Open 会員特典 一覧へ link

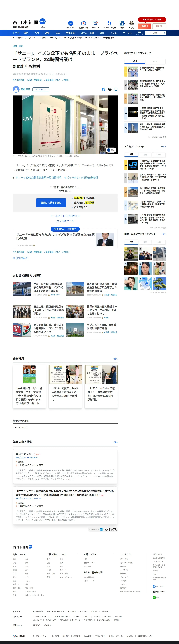click(115, 359)
